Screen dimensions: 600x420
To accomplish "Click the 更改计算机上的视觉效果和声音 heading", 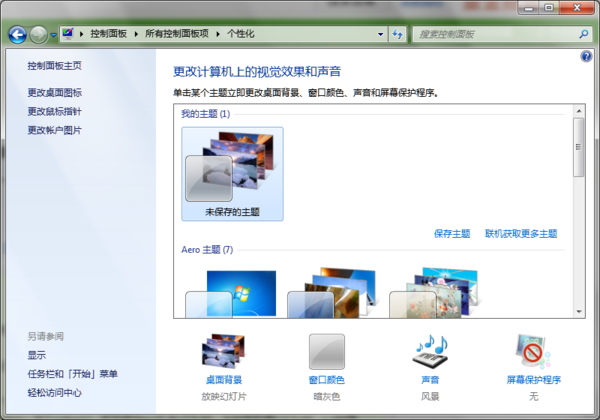I will [x=257, y=72].
